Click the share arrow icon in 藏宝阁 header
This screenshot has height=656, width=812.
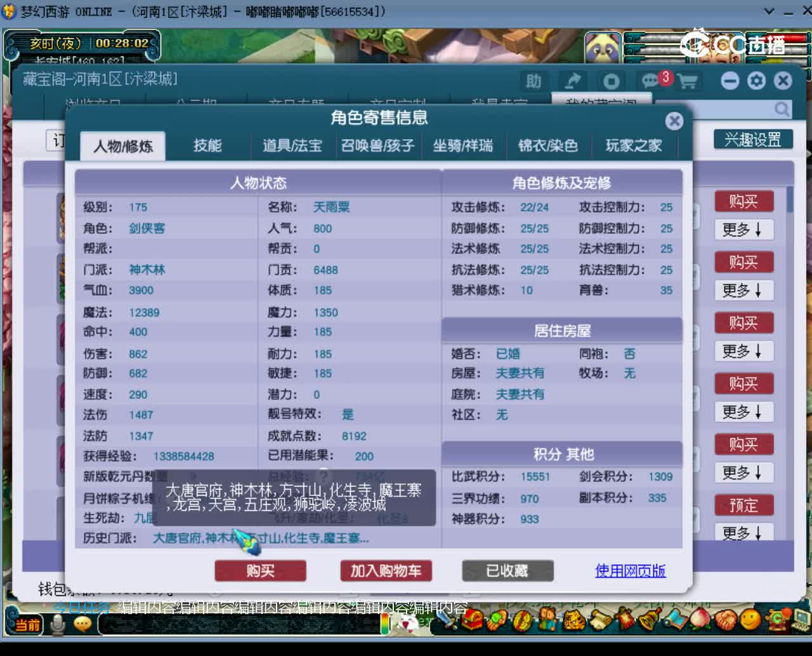click(573, 81)
